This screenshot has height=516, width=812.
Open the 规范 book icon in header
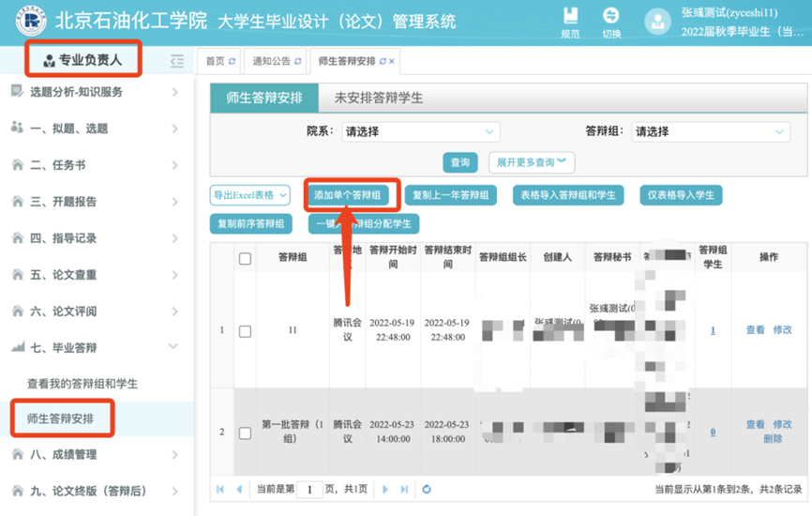[570, 16]
